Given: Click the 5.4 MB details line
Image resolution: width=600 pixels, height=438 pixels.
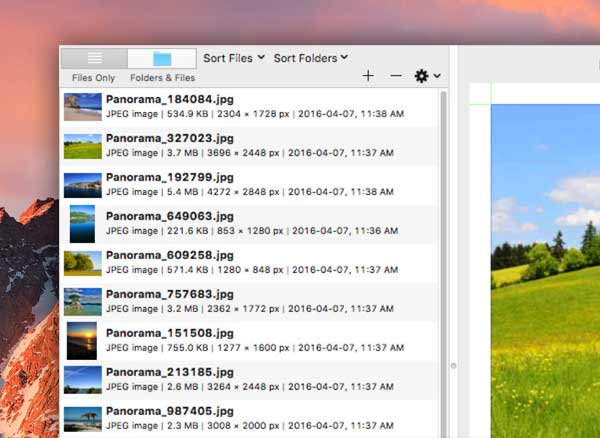Looking at the screenshot, I should (x=249, y=192).
